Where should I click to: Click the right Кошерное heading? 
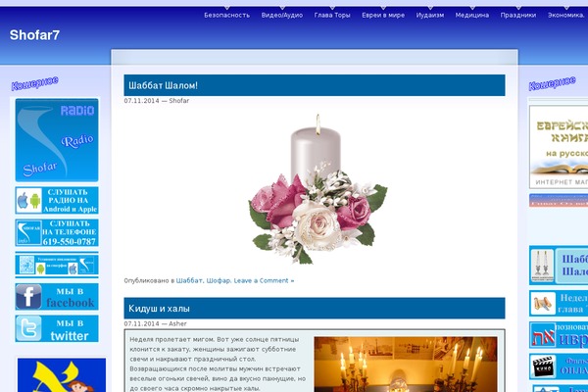pos(552,83)
